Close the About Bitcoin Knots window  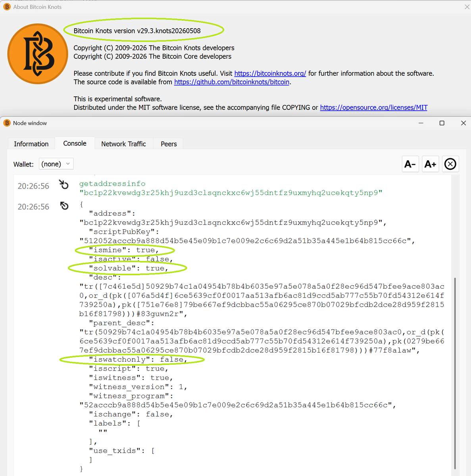(467, 7)
